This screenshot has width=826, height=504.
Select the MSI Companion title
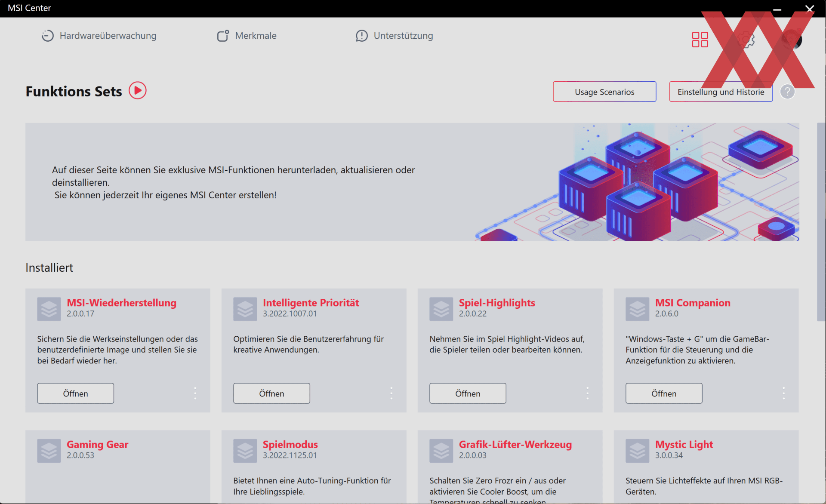pos(693,303)
